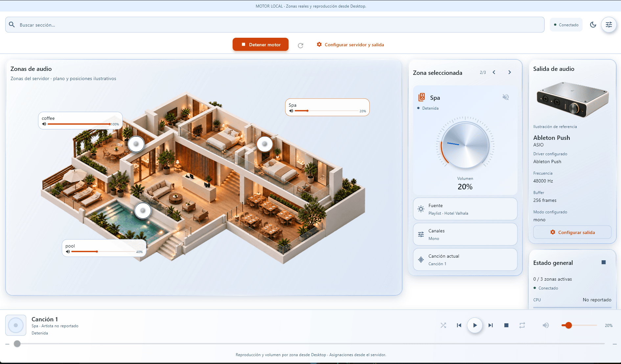Open the Fuente playlist row
621x364 pixels.
pyautogui.click(x=465, y=209)
